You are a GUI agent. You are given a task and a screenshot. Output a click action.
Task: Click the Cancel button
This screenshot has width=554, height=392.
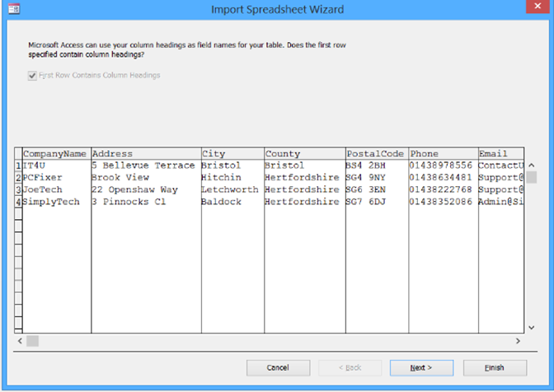pos(278,367)
